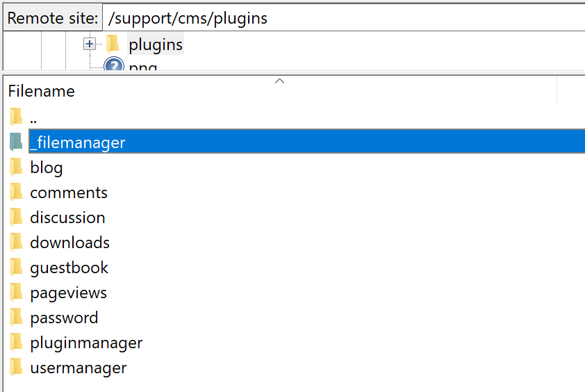Click the guestbook folder icon
This screenshot has height=392, width=585.
tap(16, 268)
